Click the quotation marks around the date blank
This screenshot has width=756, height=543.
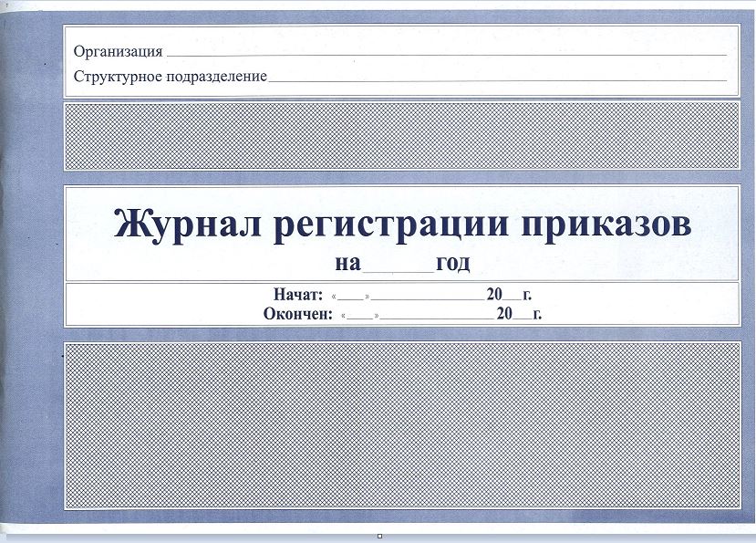[332, 294]
